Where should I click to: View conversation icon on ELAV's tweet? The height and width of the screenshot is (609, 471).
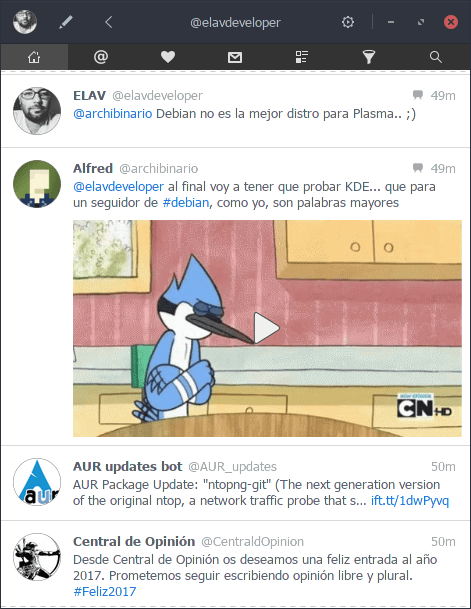click(418, 95)
